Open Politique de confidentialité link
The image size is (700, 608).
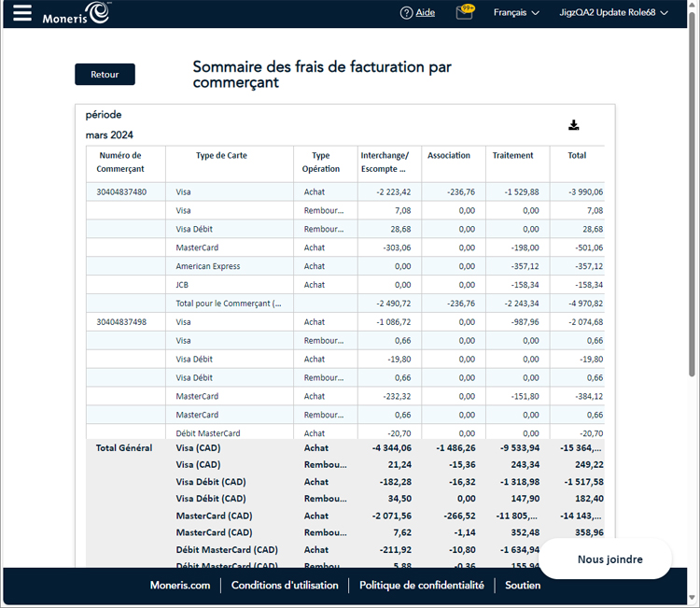coord(421,586)
